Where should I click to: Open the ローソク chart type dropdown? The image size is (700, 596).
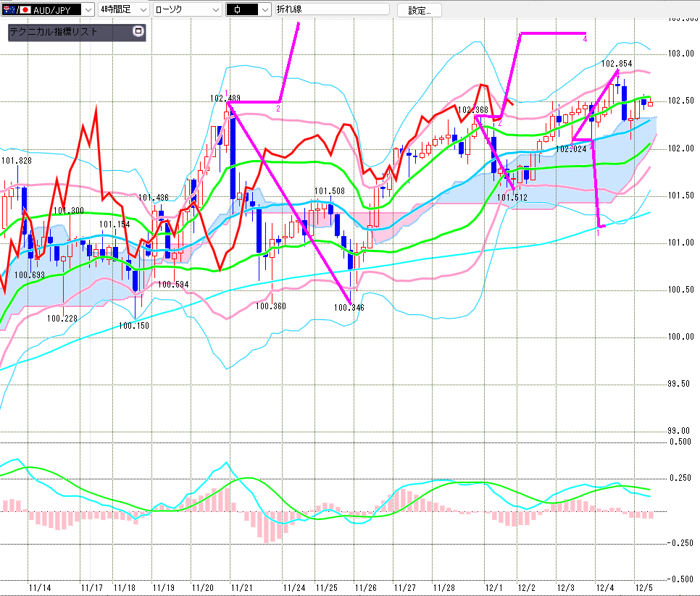point(216,10)
